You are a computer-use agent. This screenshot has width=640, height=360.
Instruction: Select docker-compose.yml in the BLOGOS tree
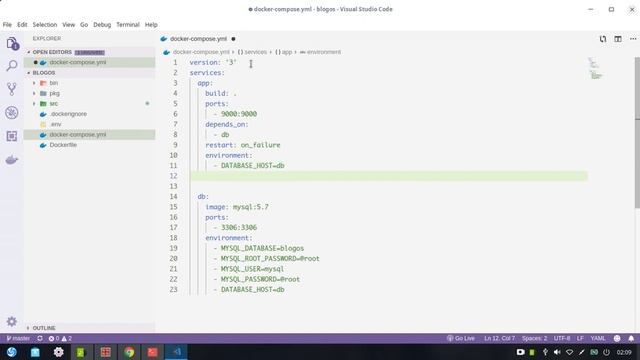click(x=78, y=135)
